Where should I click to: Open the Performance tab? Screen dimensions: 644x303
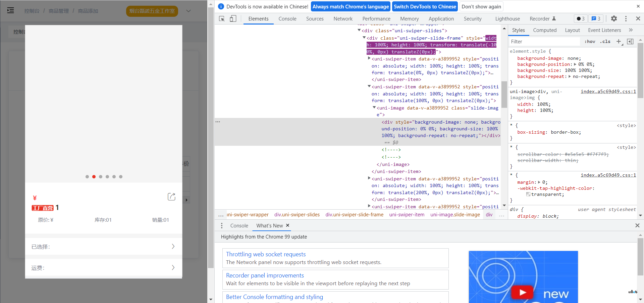pyautogui.click(x=376, y=19)
